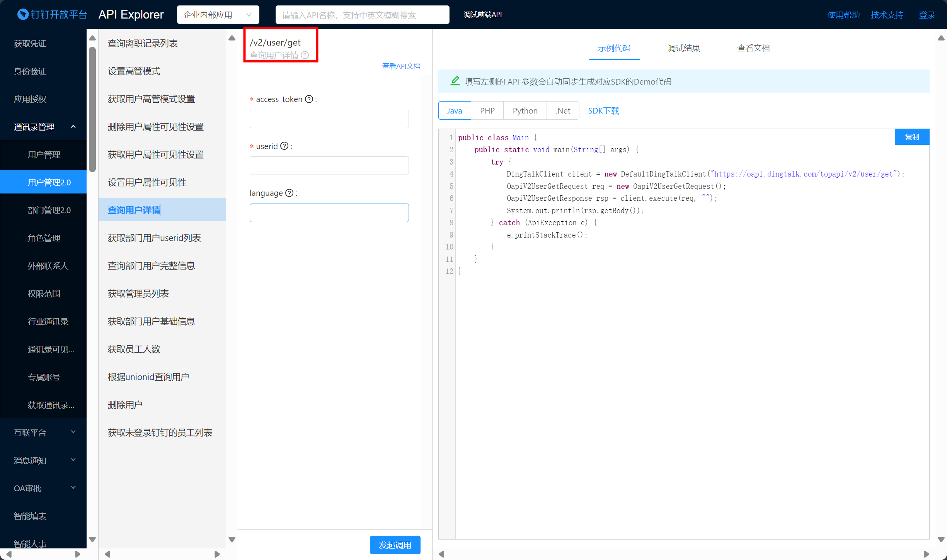Focus the API name search field
The height and width of the screenshot is (560, 947).
(362, 15)
